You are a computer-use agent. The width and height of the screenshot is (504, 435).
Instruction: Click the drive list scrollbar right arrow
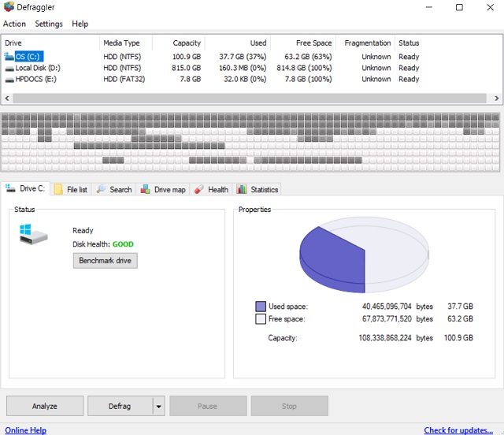pyautogui.click(x=497, y=99)
